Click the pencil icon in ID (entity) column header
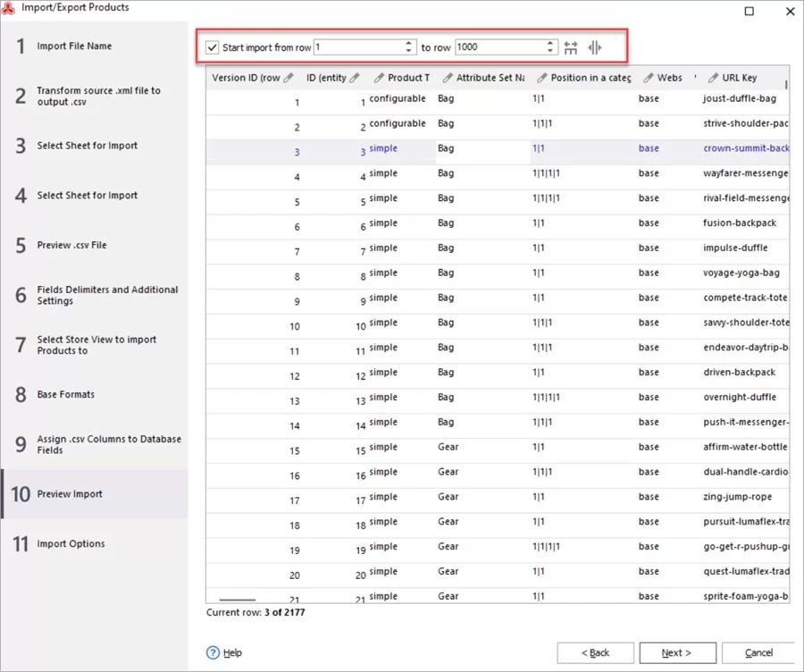 click(355, 78)
